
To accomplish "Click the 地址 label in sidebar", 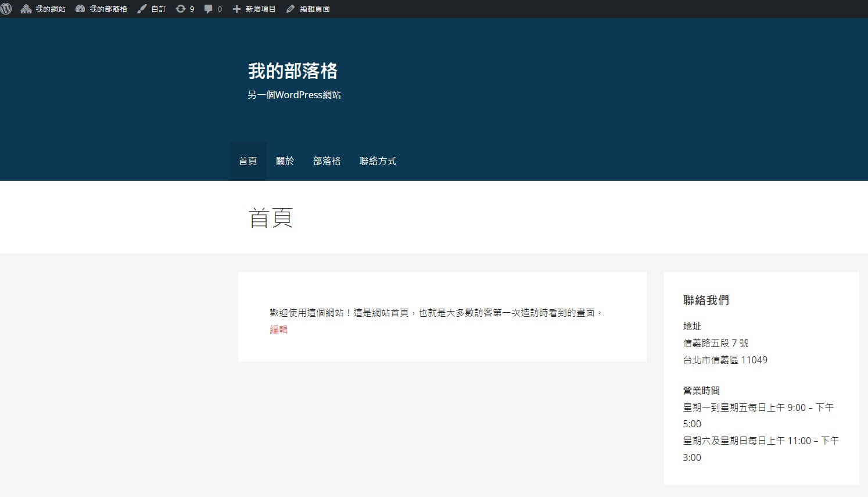I will click(692, 326).
